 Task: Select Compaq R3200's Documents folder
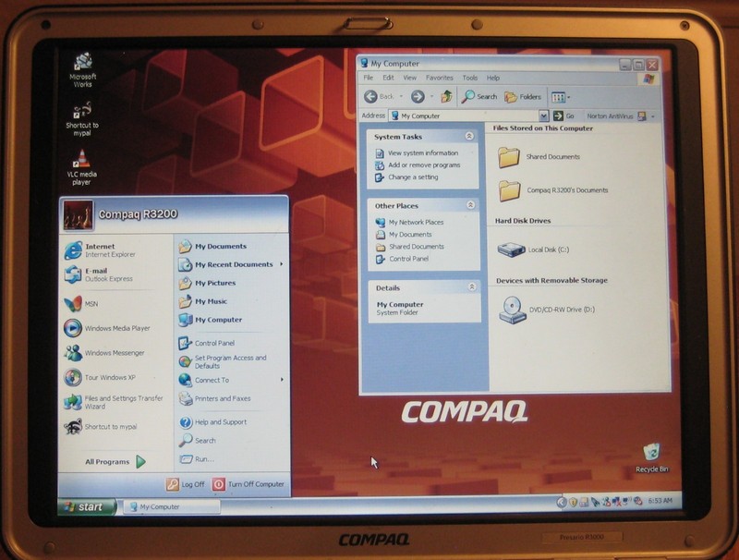click(x=553, y=191)
